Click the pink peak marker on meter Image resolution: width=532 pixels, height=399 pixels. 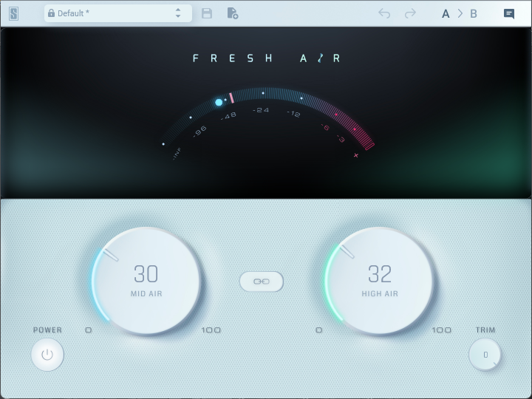click(x=231, y=98)
